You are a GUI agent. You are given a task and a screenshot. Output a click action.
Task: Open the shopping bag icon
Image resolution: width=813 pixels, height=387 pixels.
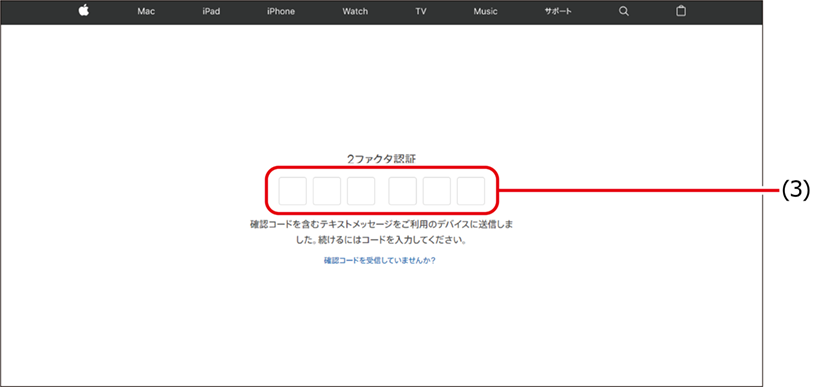click(x=681, y=11)
